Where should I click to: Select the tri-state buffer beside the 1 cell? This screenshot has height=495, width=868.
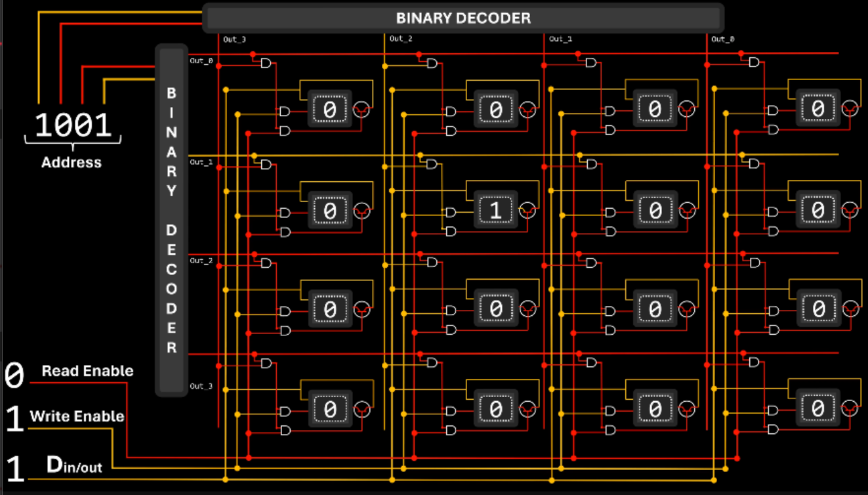[527, 211]
